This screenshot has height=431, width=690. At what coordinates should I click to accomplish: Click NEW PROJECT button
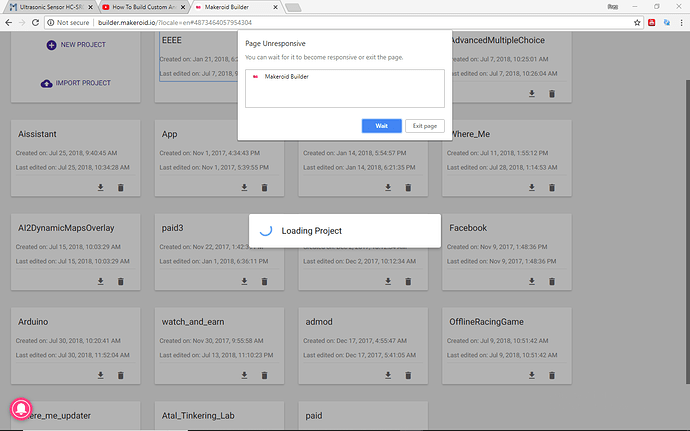pyautogui.click(x=76, y=45)
